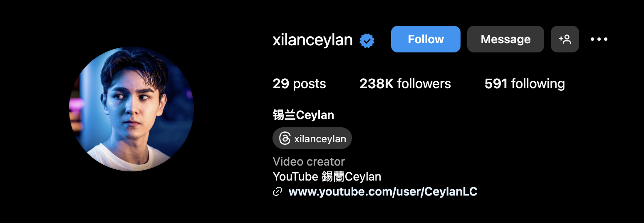Open xilanceylan handle text in Threads badge
644x223 pixels.
(320, 139)
